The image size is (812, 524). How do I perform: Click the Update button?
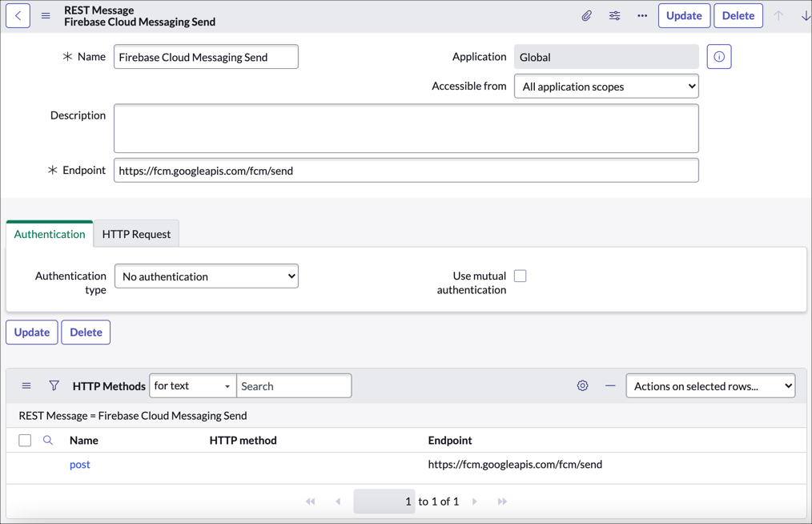point(684,15)
